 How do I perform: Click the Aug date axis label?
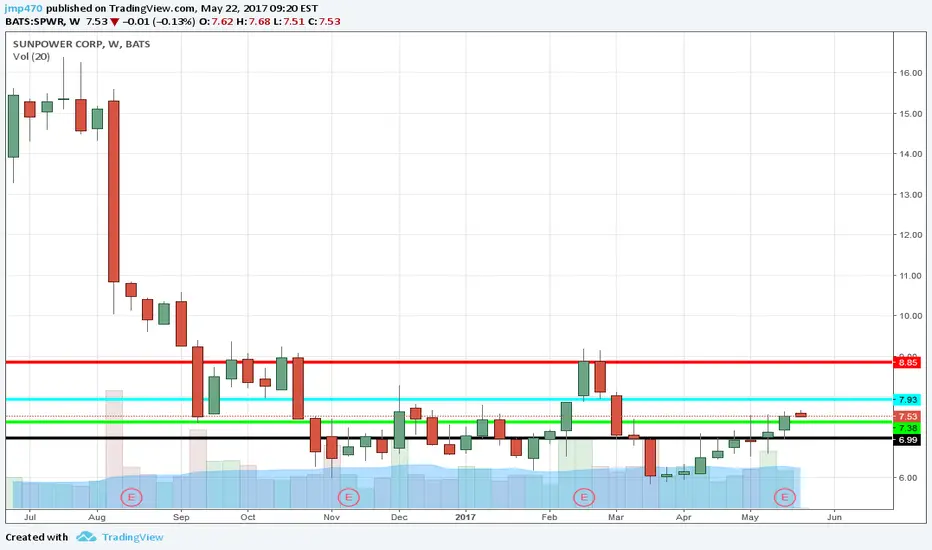[x=97, y=517]
